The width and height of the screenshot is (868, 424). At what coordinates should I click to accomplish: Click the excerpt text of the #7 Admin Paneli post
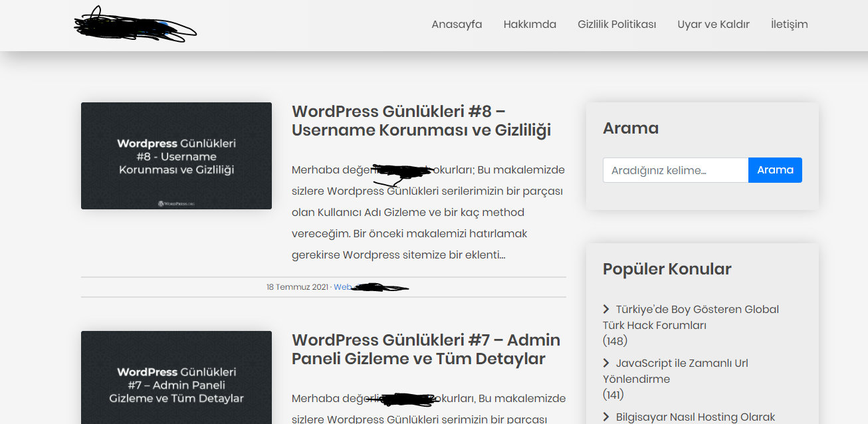tap(429, 409)
